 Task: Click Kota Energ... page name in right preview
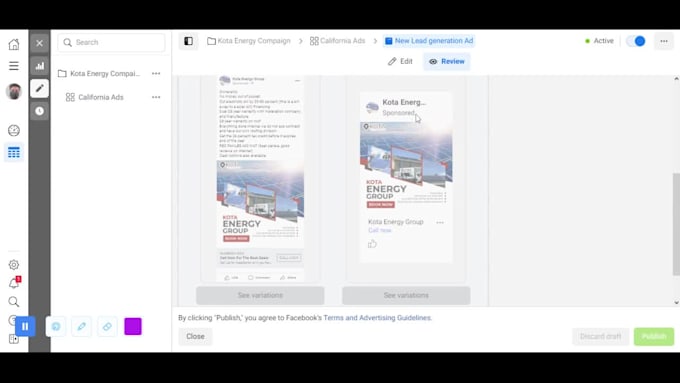pyautogui.click(x=404, y=102)
